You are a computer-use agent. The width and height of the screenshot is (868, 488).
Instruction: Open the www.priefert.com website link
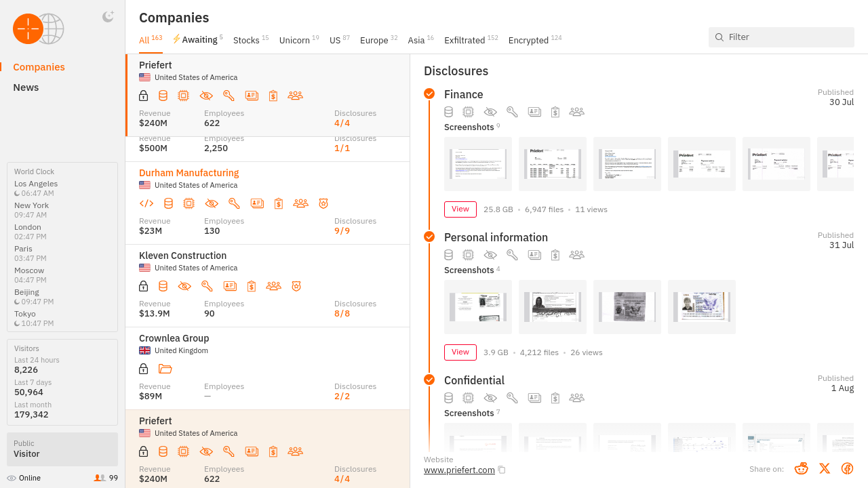[x=459, y=470]
